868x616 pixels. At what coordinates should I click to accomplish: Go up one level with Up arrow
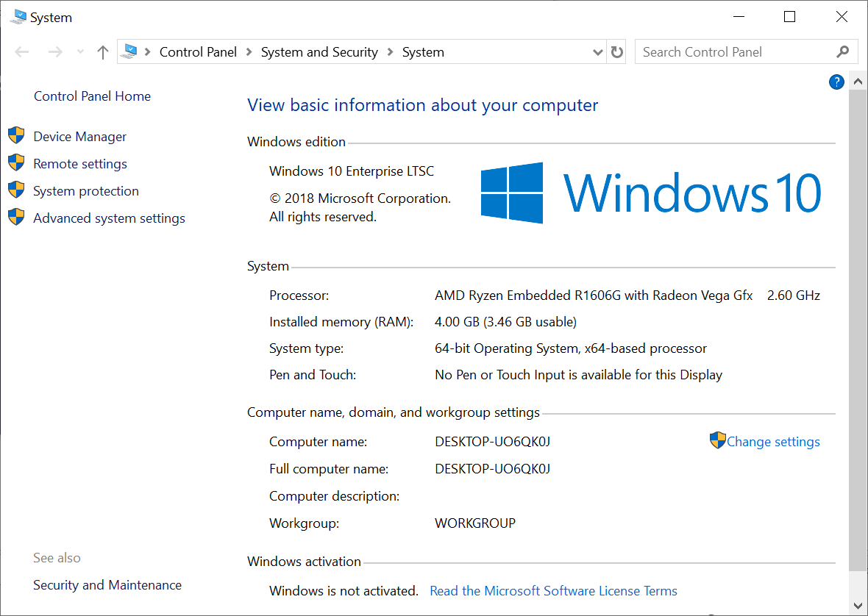click(x=103, y=52)
